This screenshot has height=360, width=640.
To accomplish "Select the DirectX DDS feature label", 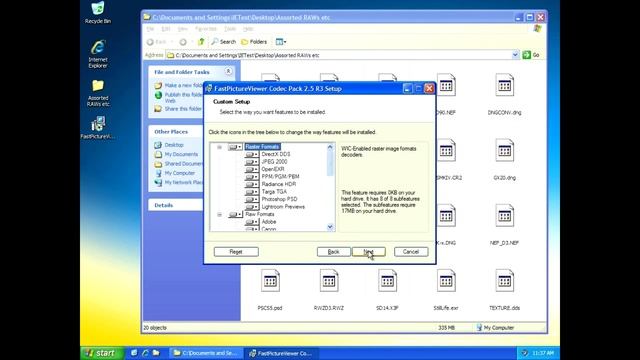I will [276, 154].
